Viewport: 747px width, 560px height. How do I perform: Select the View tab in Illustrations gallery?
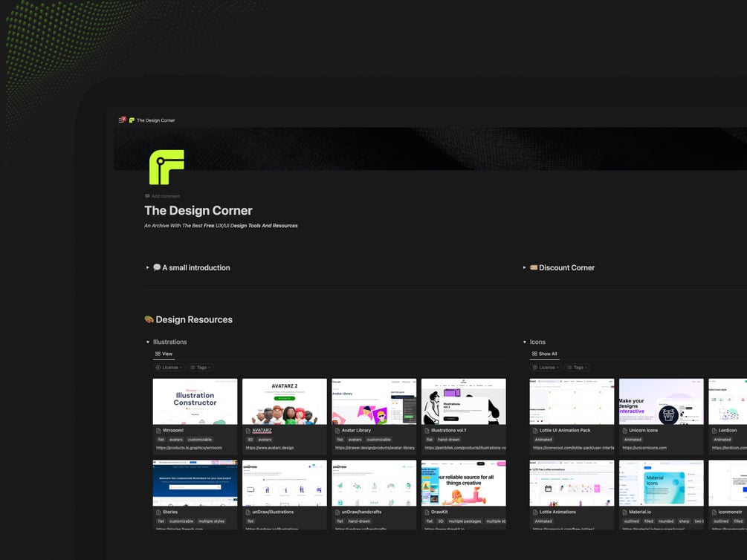point(164,354)
